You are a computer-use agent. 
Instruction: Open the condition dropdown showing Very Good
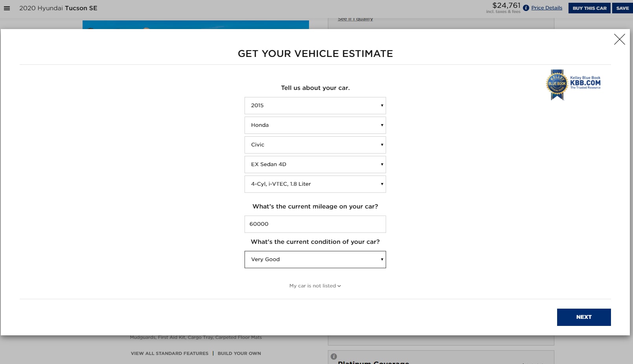(315, 260)
